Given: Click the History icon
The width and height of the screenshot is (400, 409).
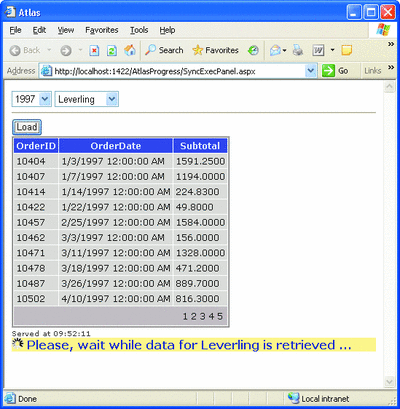Looking at the screenshot, I should click(253, 50).
